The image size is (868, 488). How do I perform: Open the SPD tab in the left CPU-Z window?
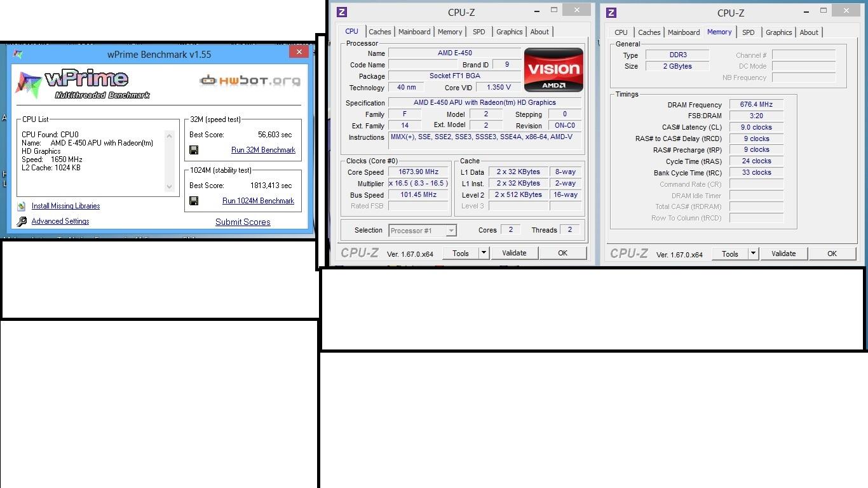tap(479, 32)
